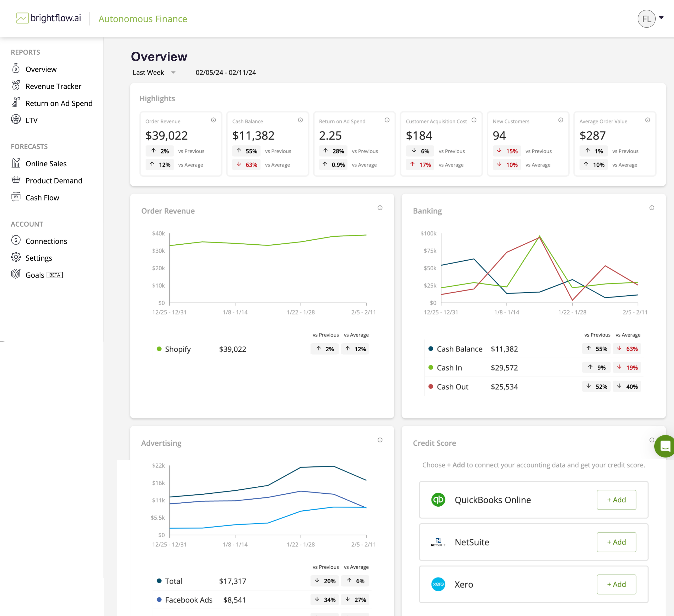
Task: Click info icon on Cash Balance card
Action: tap(300, 120)
